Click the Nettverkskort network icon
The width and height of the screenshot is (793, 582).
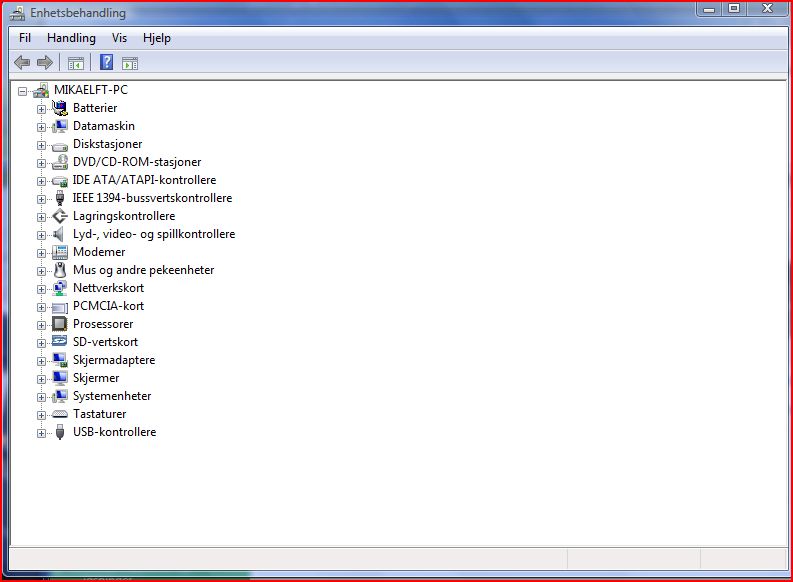(x=60, y=288)
